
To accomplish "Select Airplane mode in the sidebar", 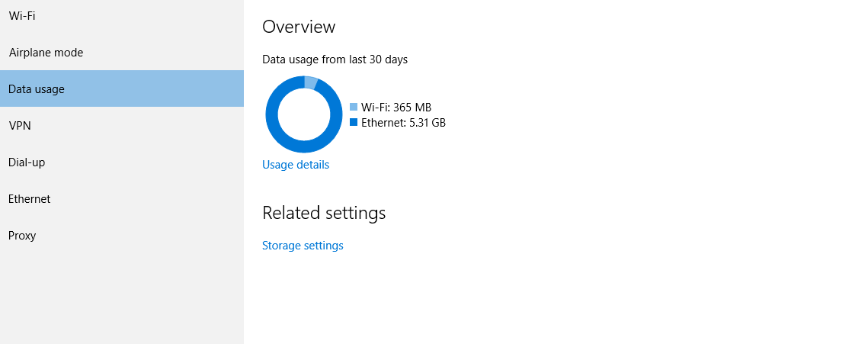I will click(122, 53).
